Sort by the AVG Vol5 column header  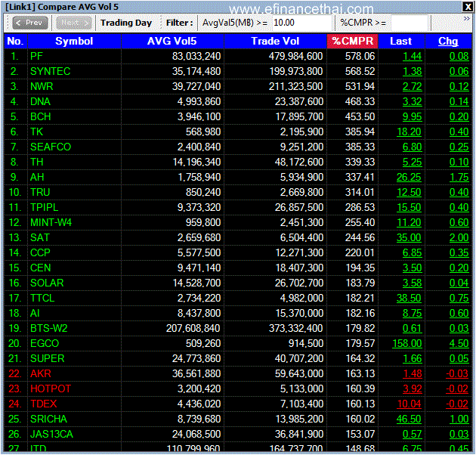pyautogui.click(x=172, y=41)
